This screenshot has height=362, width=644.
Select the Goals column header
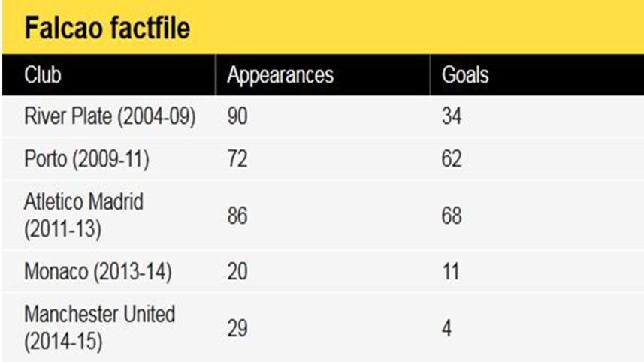click(x=465, y=76)
